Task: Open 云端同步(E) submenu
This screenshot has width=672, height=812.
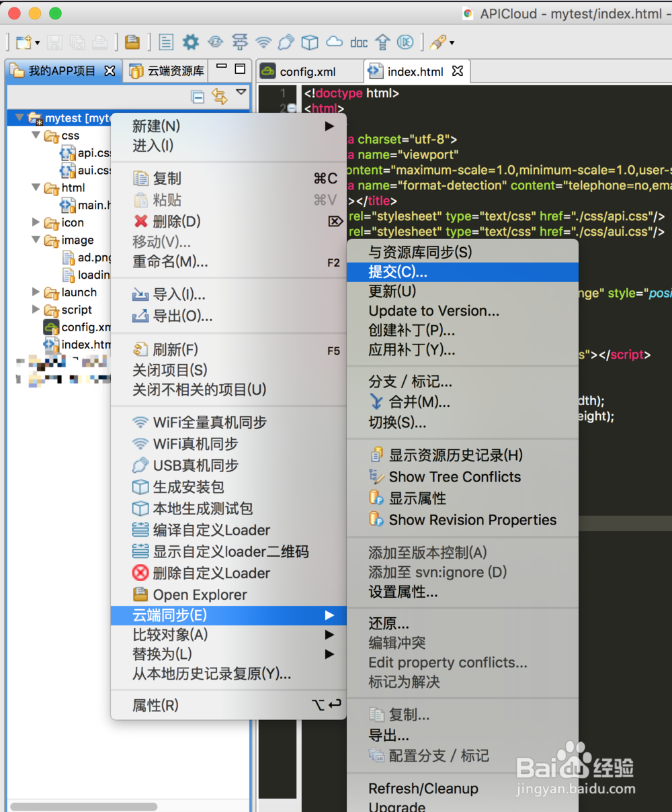Action: click(228, 615)
